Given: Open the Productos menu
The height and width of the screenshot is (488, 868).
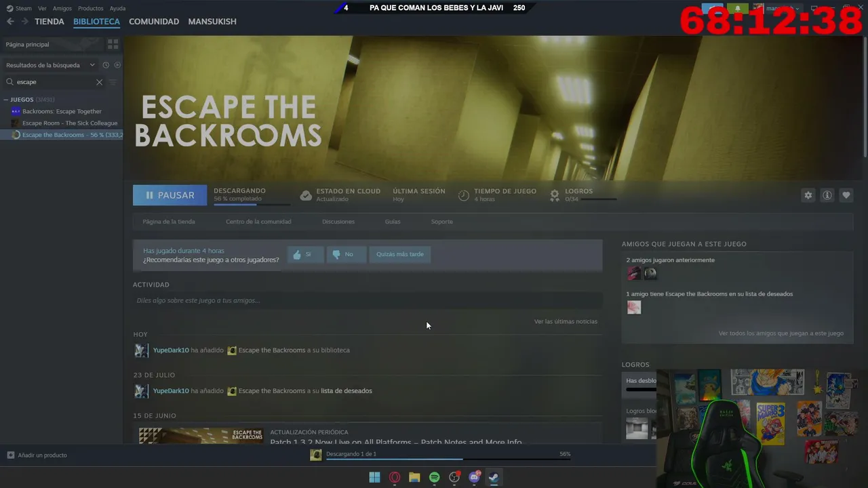Looking at the screenshot, I should click(x=91, y=8).
